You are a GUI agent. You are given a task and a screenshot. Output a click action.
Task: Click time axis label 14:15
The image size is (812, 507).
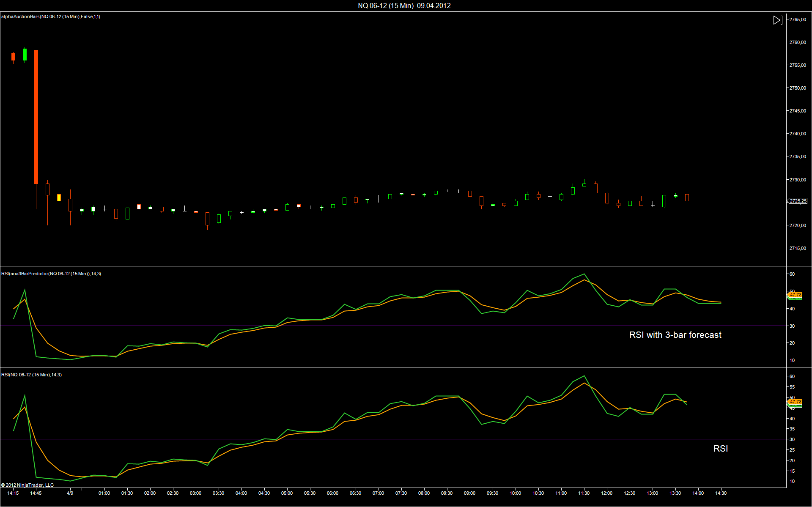pos(13,493)
